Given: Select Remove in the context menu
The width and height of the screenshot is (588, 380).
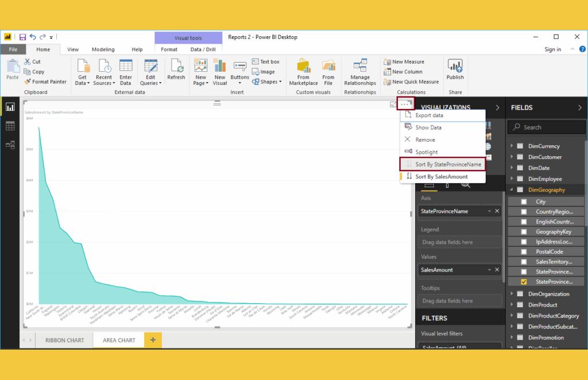Looking at the screenshot, I should tap(443, 140).
